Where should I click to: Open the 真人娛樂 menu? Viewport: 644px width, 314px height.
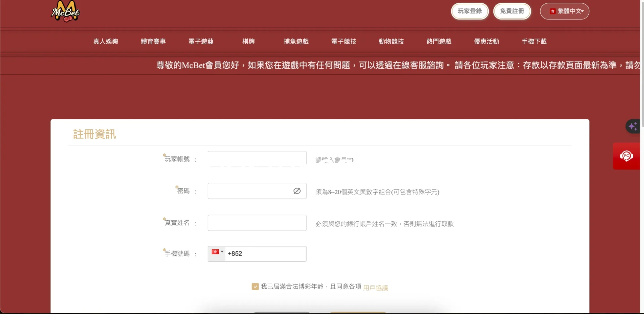106,42
